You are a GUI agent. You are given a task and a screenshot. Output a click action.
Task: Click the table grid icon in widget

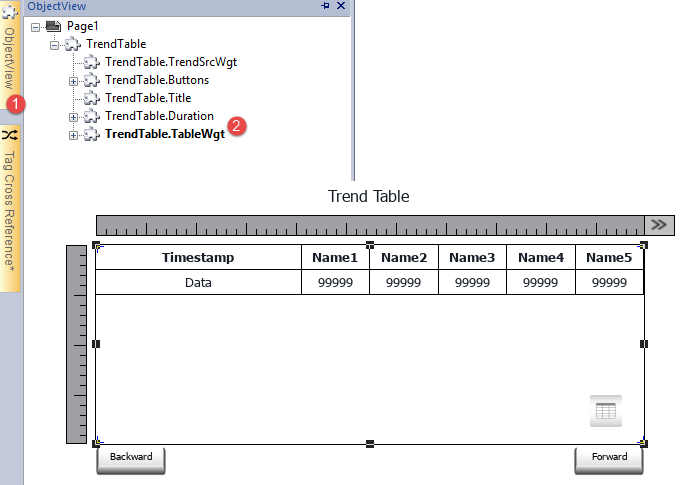(605, 411)
